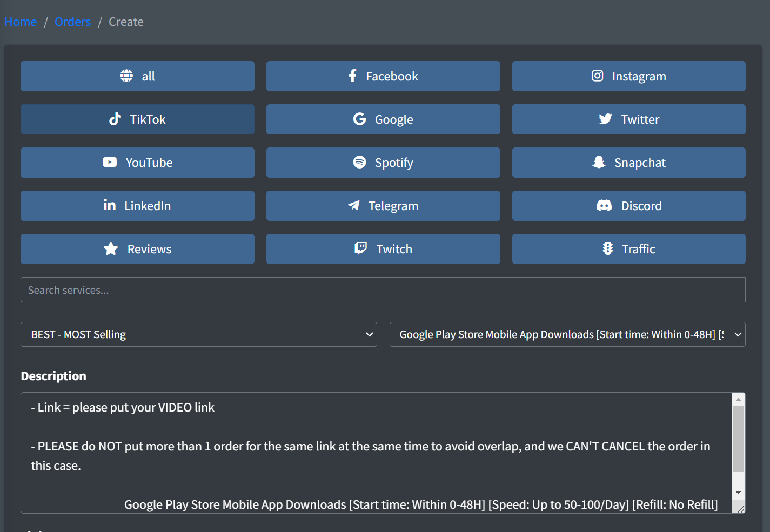Click the Spotify logo icon
This screenshot has width=770, height=532.
click(x=360, y=162)
